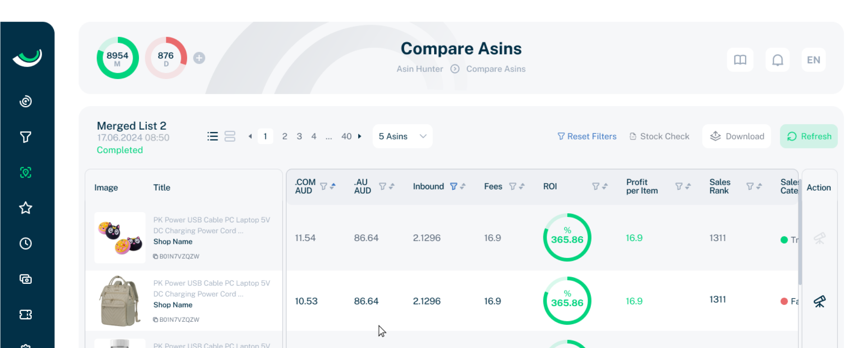The image size is (868, 348).
Task: Click the plus icon beside credit rings
Action: pyautogui.click(x=199, y=58)
